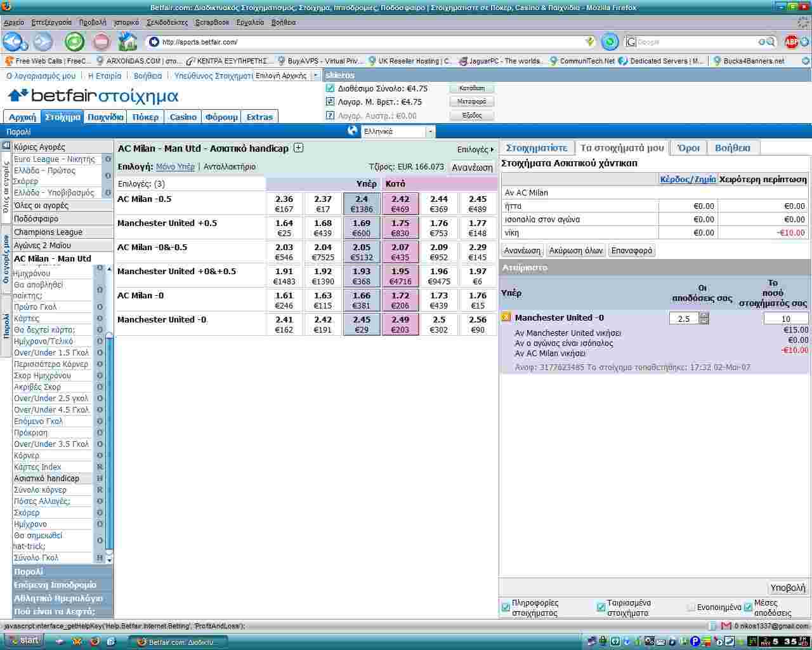The height and width of the screenshot is (650, 812).
Task: Open Firefox quick launch icon in taskbar
Action: tap(95, 641)
